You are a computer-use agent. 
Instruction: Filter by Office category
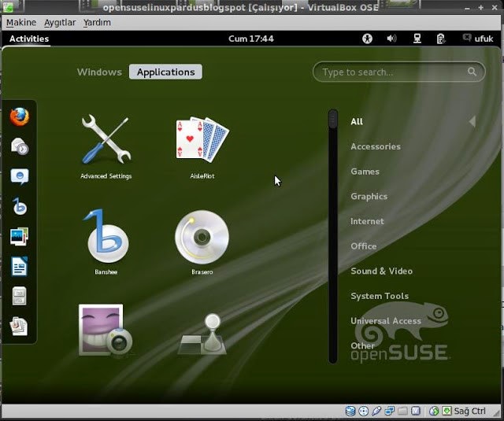tap(364, 246)
